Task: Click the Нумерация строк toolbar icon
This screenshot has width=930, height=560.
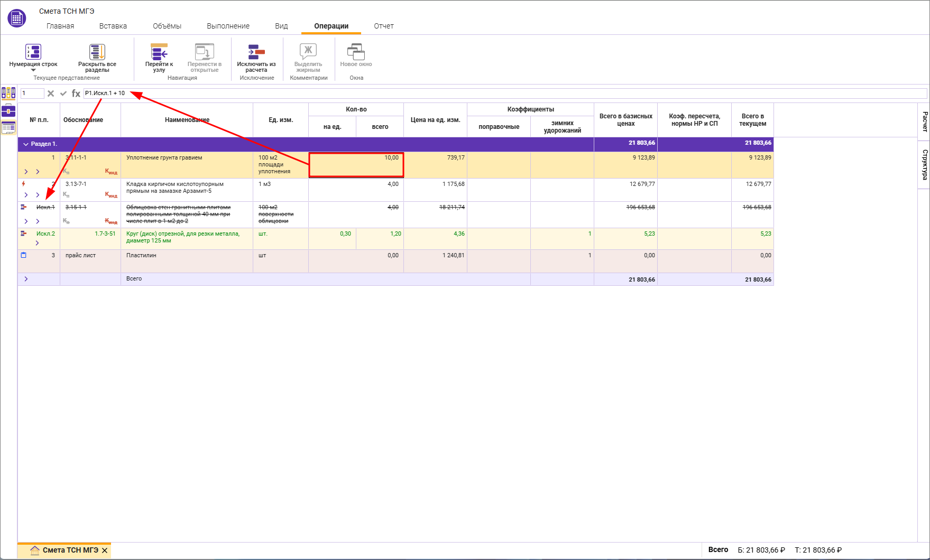Action: [33, 52]
